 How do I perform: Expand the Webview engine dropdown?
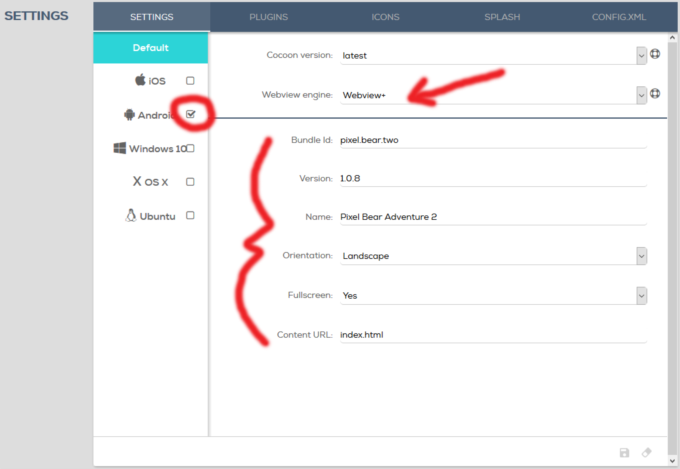pos(641,94)
